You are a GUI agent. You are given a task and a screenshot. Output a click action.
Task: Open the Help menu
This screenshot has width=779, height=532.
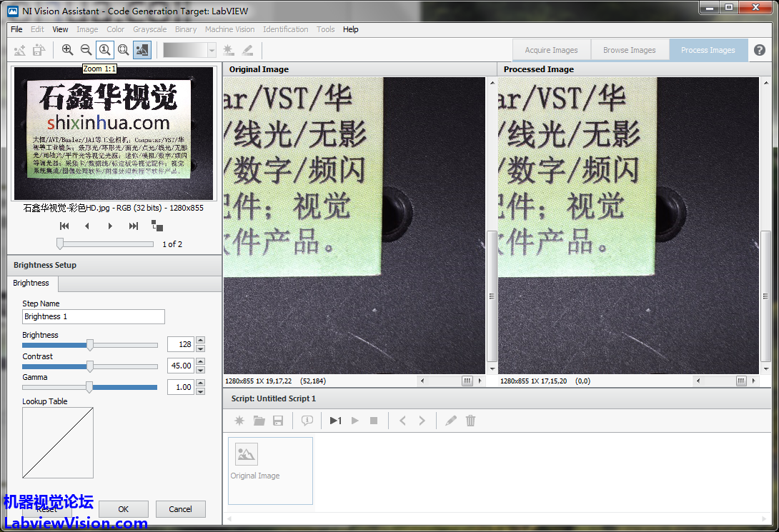[351, 29]
